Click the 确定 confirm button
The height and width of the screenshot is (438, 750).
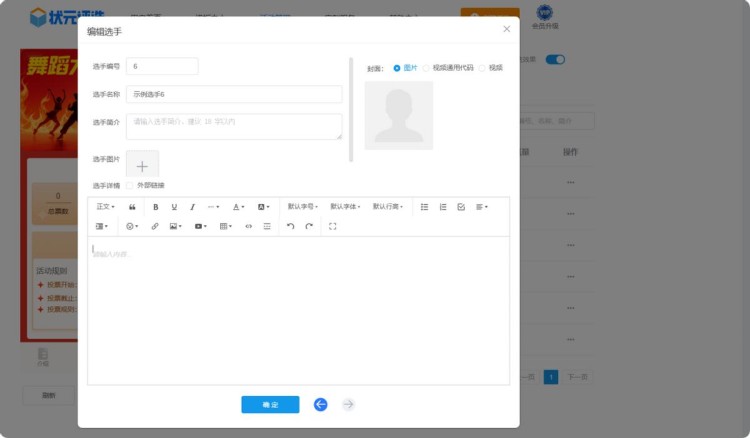[270, 405]
